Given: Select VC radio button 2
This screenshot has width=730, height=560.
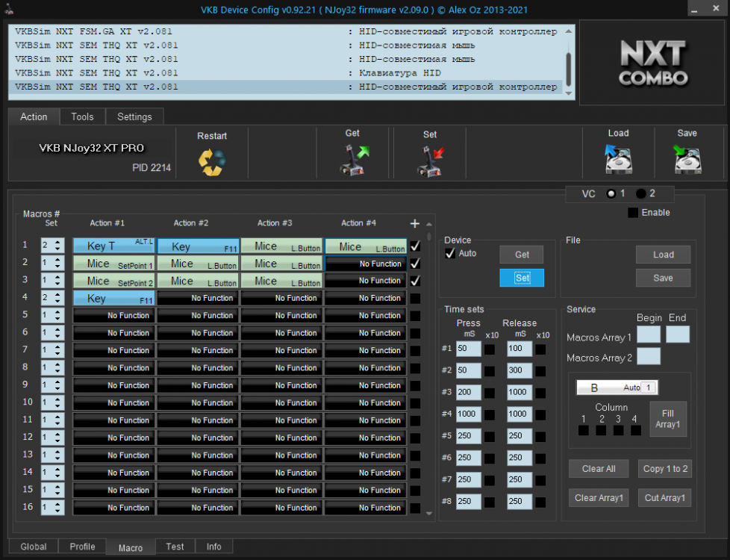Looking at the screenshot, I should 640,193.
